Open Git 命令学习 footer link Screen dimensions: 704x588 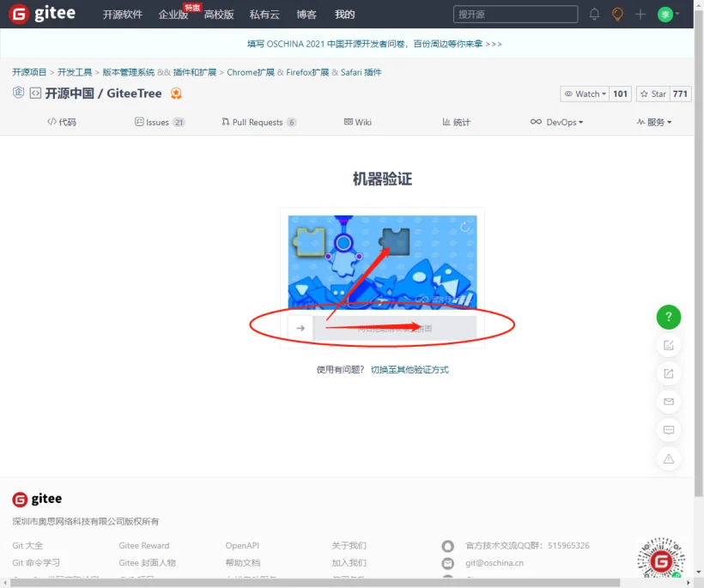[36, 563]
